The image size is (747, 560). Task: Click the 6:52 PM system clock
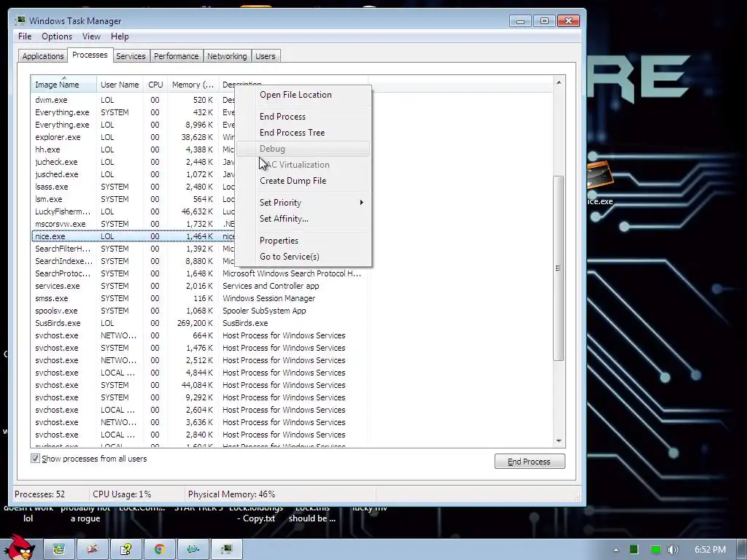710,550
